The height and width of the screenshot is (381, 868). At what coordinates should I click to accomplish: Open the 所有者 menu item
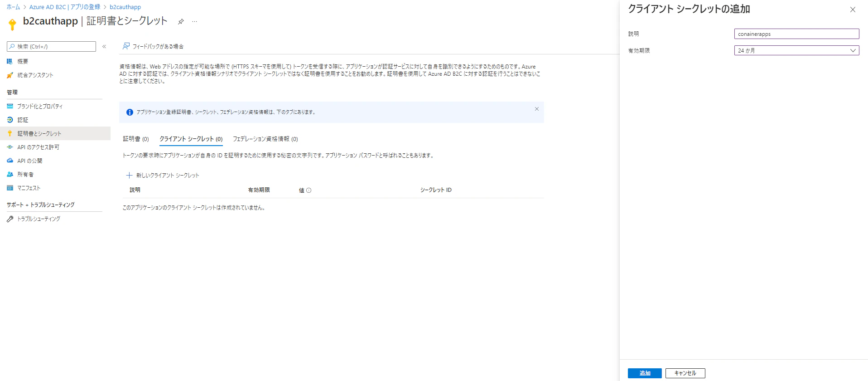click(25, 174)
